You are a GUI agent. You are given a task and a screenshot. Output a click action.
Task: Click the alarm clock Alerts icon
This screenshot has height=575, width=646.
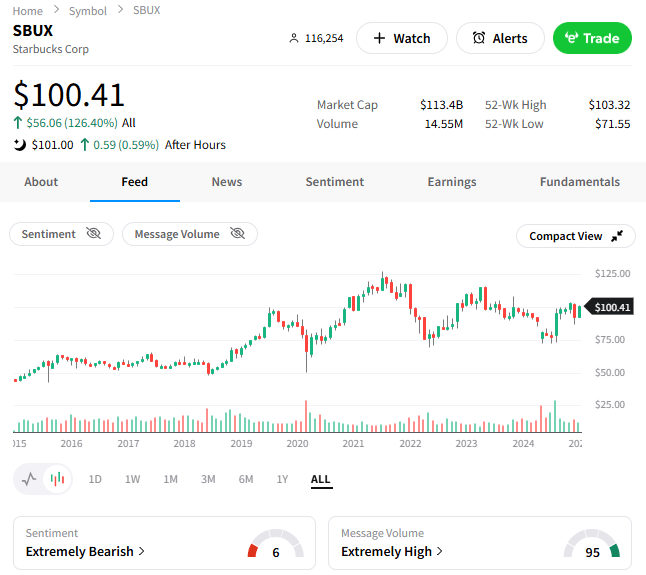click(479, 38)
